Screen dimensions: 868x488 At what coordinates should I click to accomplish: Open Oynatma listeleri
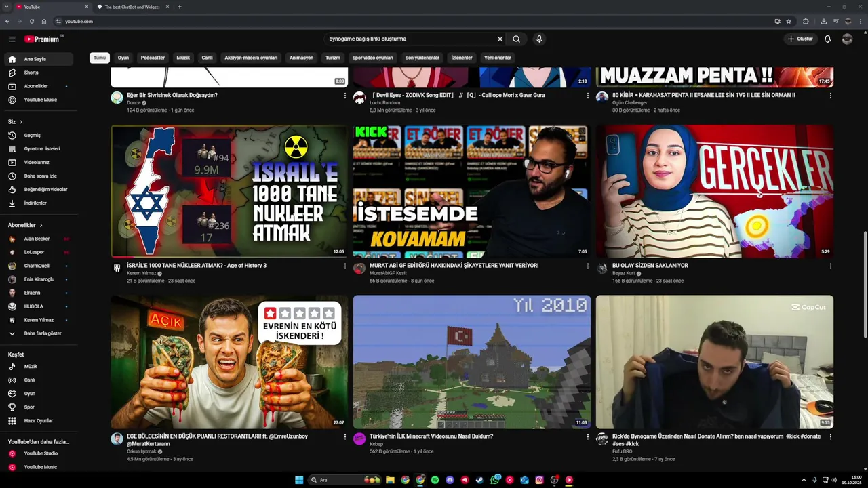(39, 148)
